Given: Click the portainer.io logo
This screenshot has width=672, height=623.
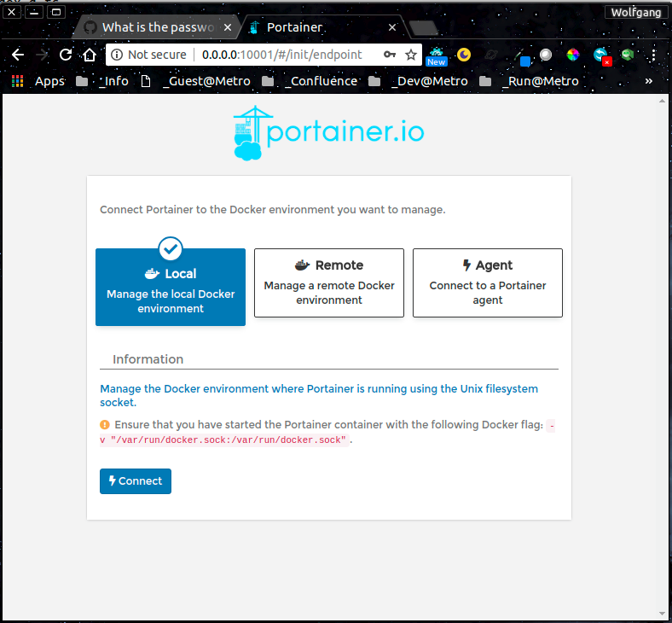Looking at the screenshot, I should click(x=328, y=133).
